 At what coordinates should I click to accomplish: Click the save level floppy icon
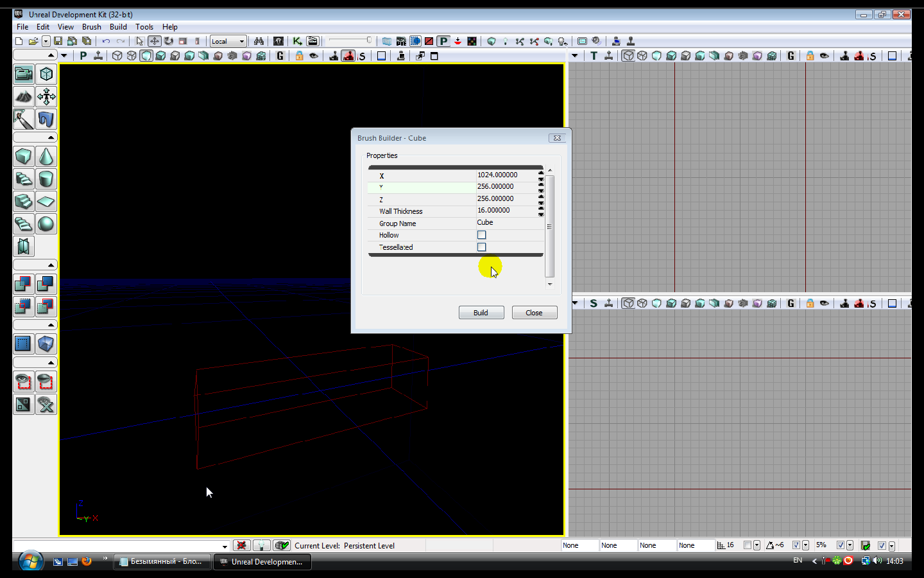[x=58, y=41]
